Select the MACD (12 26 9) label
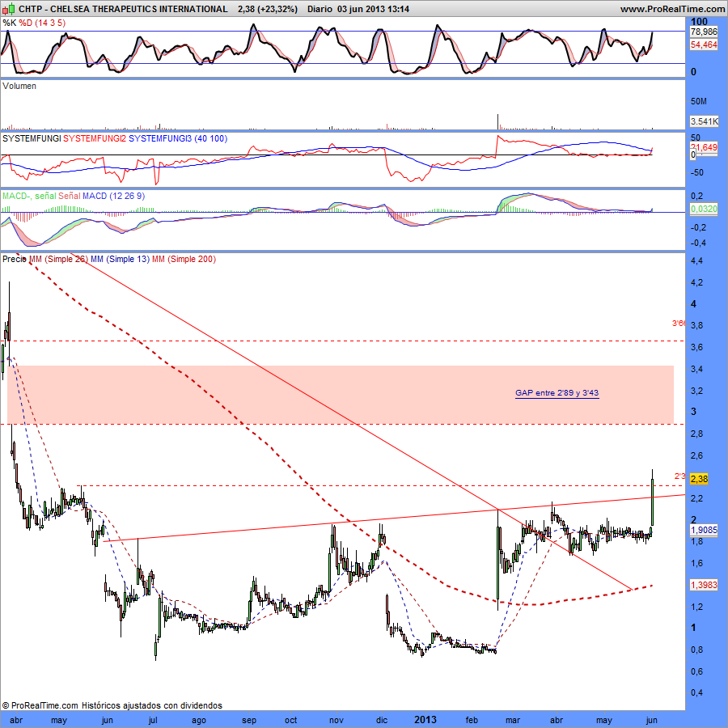This screenshot has width=728, height=728. (114, 196)
